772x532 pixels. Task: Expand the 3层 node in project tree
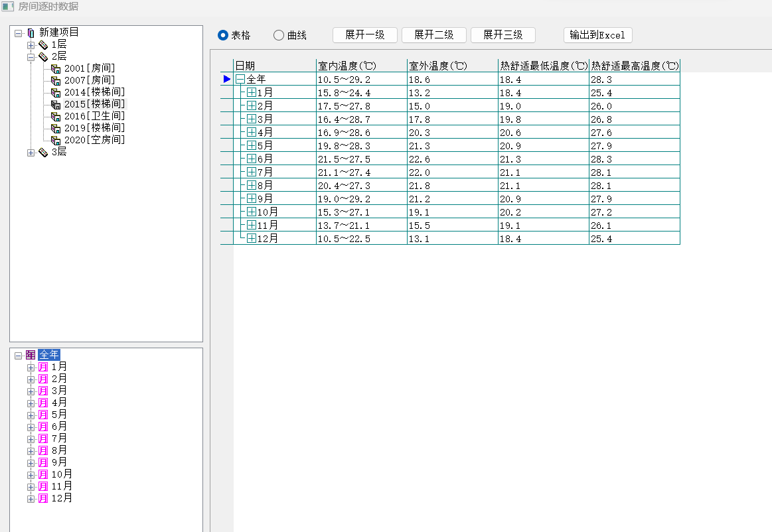31,153
